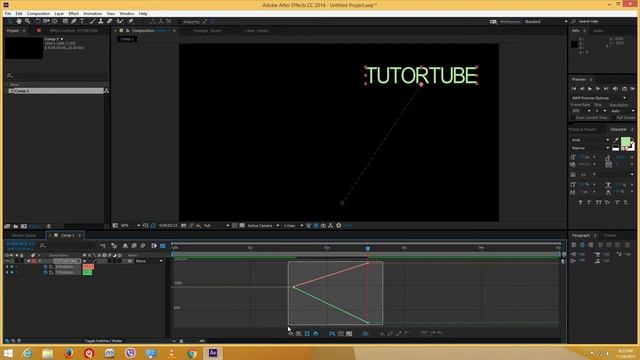Click the red X Position color swatch

click(88, 267)
